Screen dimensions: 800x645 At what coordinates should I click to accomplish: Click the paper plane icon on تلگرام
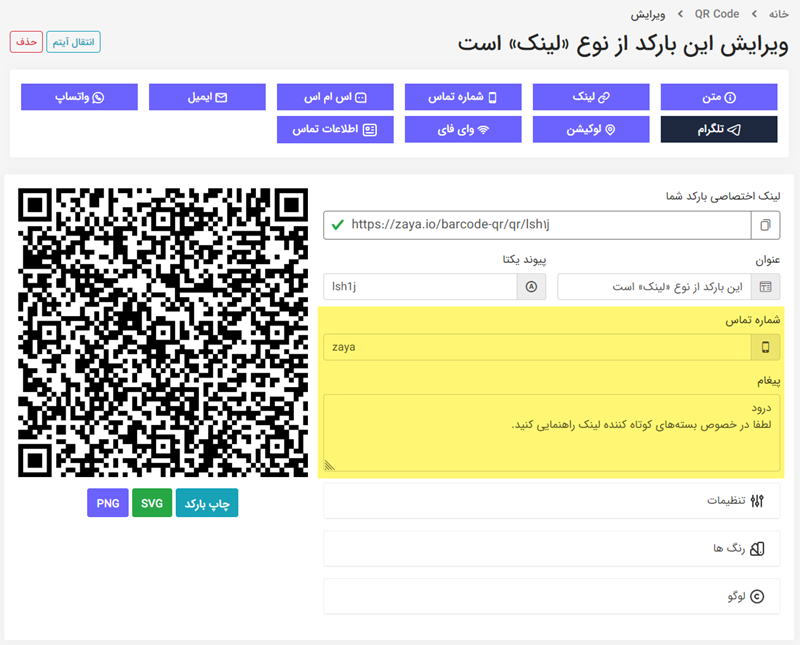tap(733, 130)
